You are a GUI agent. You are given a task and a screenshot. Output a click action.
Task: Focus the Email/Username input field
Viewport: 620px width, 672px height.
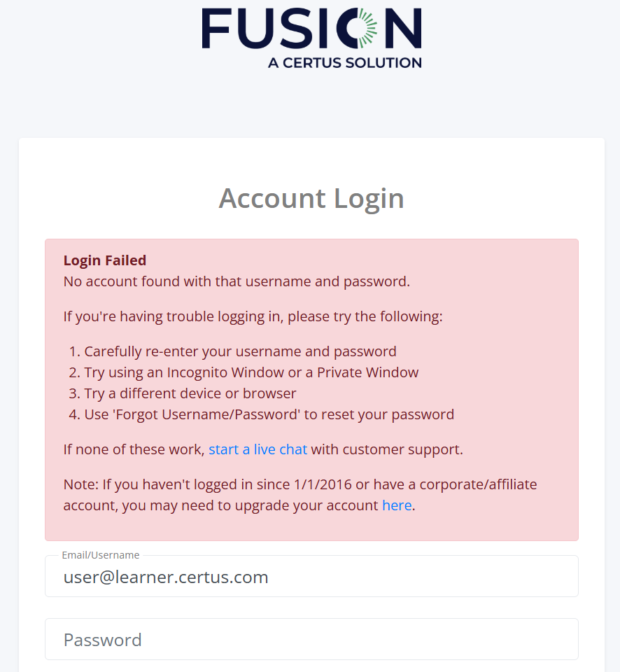pyautogui.click(x=311, y=577)
